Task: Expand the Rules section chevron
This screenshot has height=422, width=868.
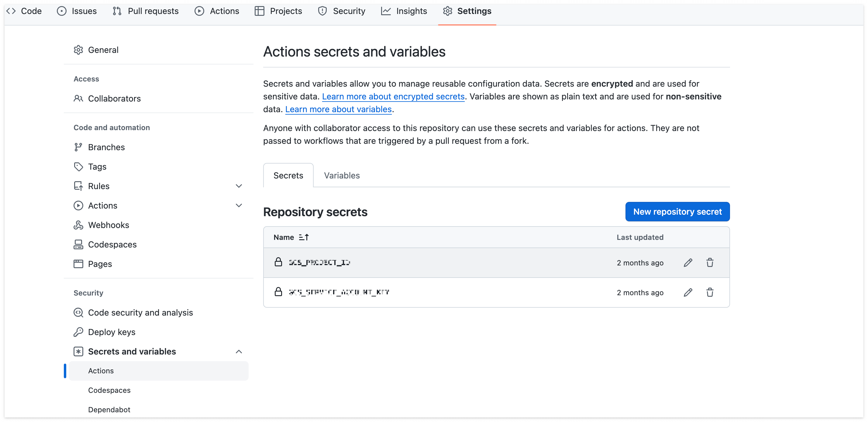Action: [x=239, y=186]
